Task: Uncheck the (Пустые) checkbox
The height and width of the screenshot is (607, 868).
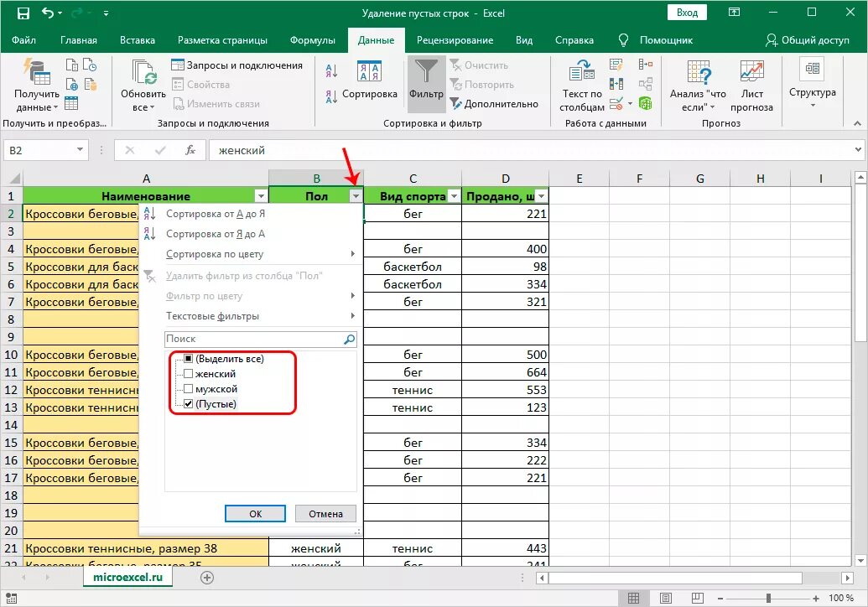Action: (x=188, y=403)
